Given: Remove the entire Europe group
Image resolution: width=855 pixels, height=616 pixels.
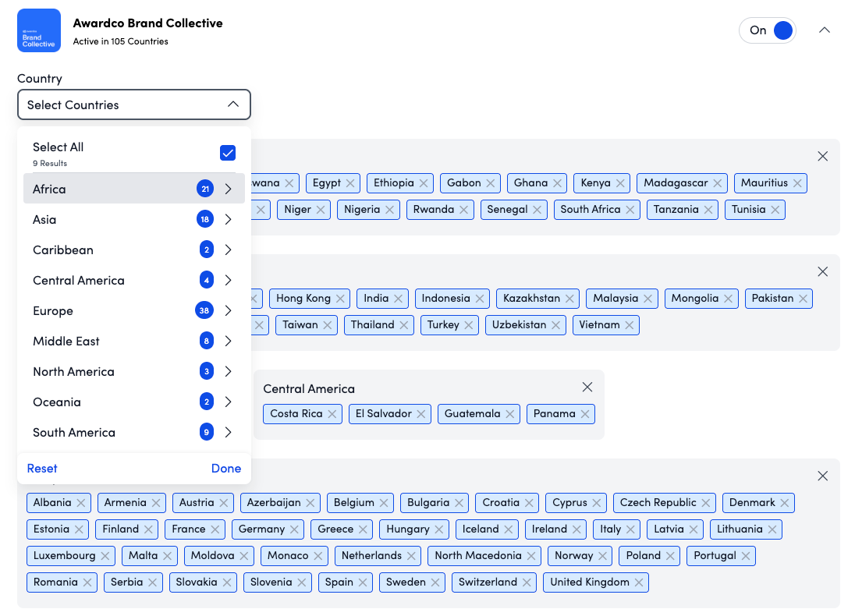Looking at the screenshot, I should [x=823, y=476].
